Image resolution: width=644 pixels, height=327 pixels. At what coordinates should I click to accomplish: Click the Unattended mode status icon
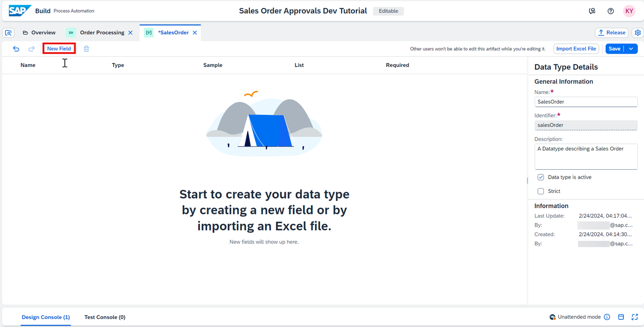pyautogui.click(x=553, y=317)
